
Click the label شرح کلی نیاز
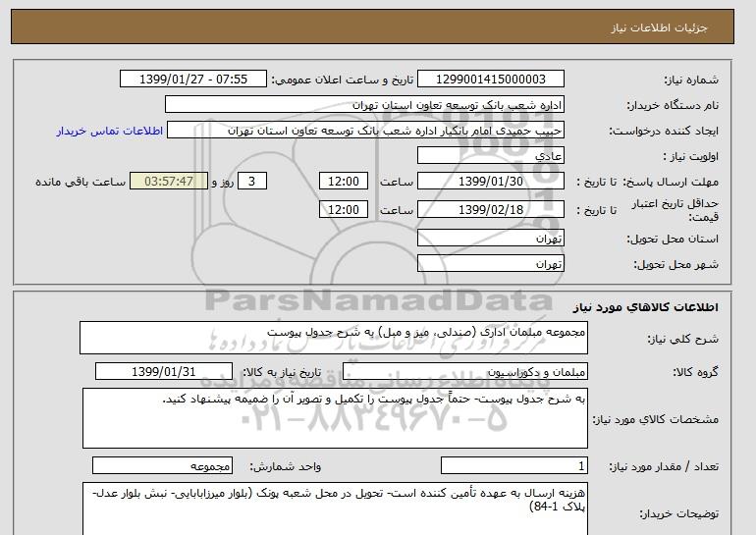(682, 339)
